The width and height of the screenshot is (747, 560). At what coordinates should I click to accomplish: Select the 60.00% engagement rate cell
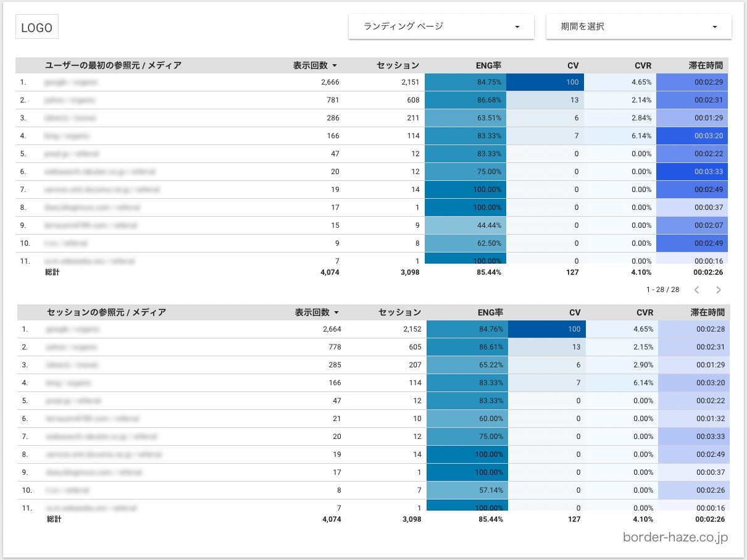[467, 419]
